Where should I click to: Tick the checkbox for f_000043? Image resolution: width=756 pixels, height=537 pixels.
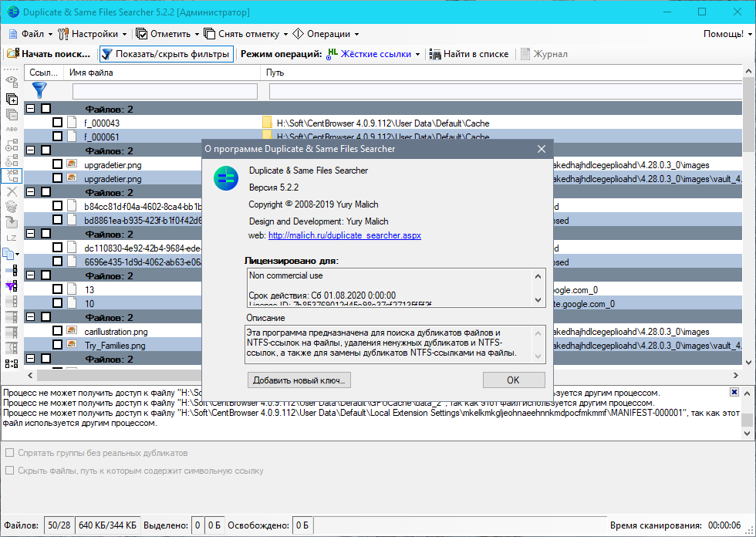[57, 123]
